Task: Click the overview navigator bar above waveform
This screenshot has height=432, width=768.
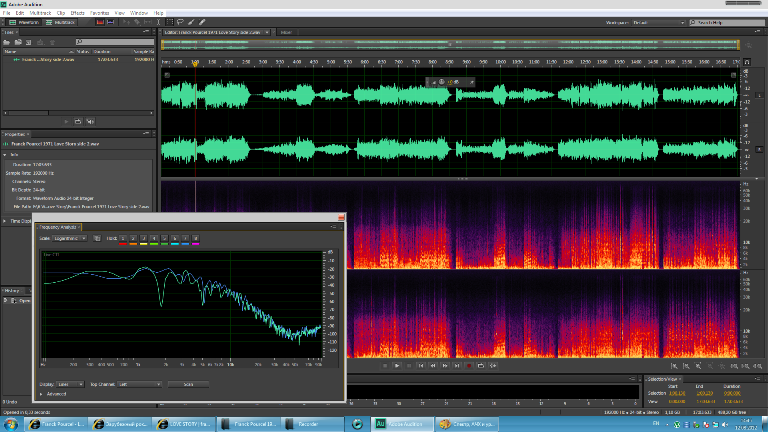Action: (450, 45)
